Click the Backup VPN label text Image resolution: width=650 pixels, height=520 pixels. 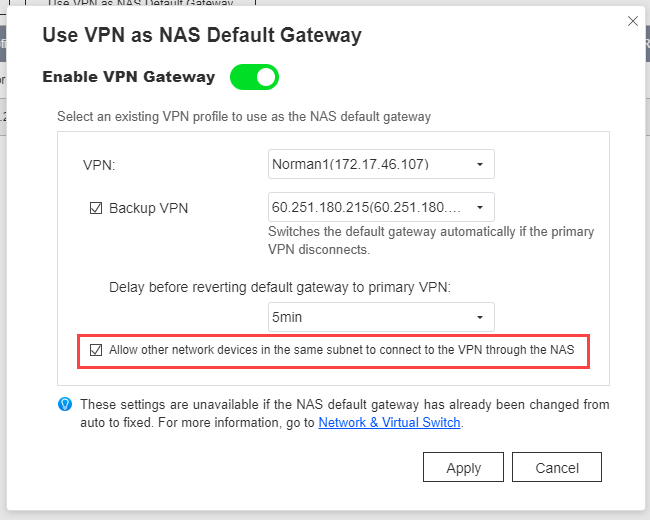148,208
